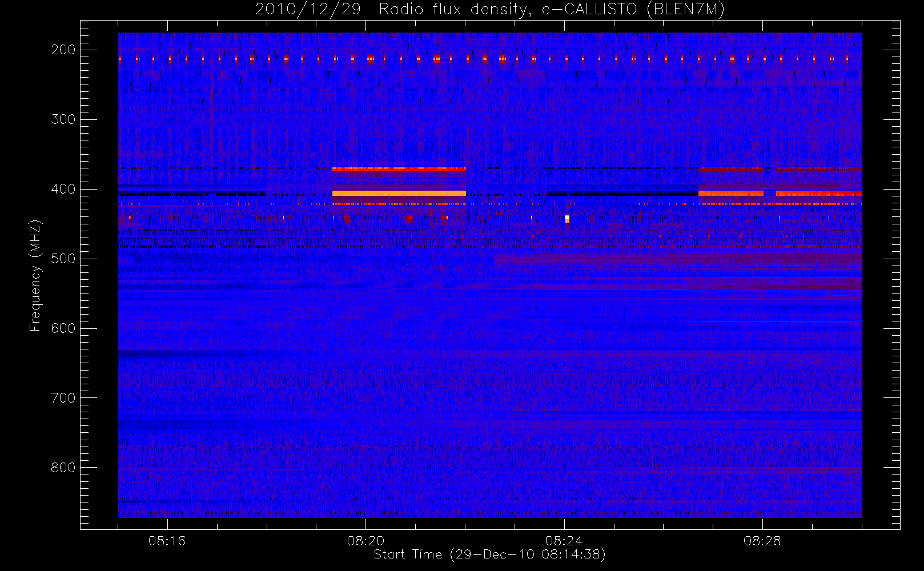The image size is (924, 571).
Task: Click the 600 frequency tick label
Action: click(x=63, y=328)
